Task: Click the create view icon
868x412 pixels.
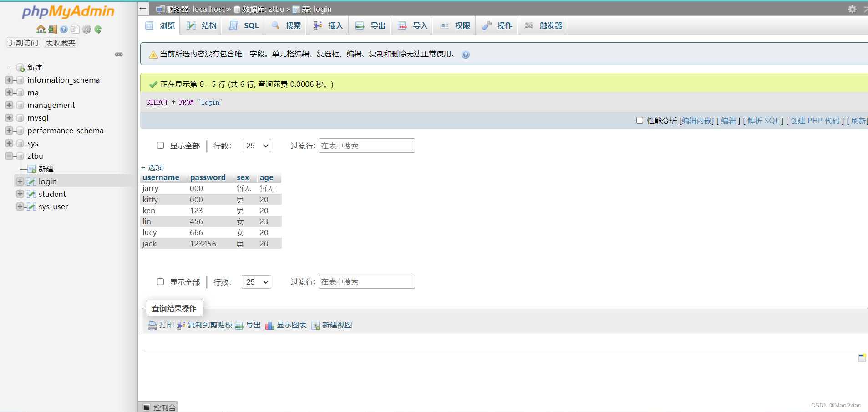Action: [316, 326]
